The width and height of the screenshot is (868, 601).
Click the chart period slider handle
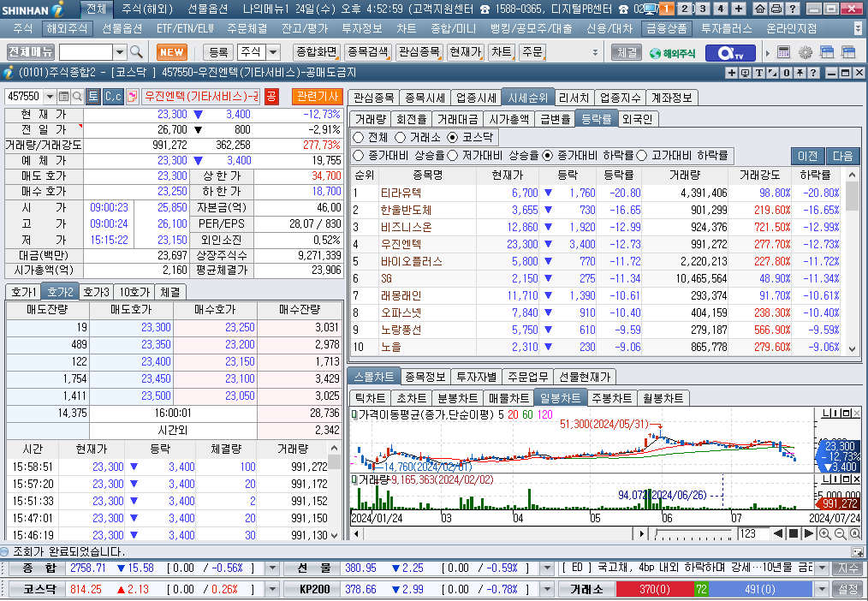coord(657,533)
